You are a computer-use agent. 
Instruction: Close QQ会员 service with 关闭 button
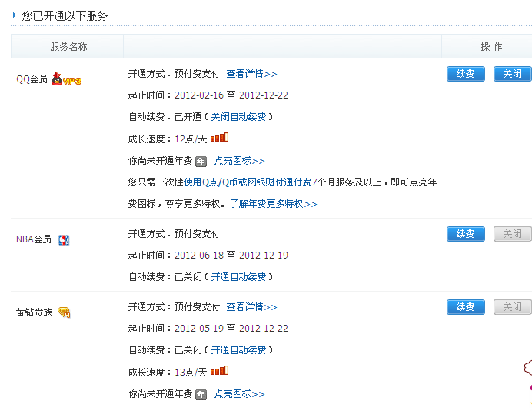[x=512, y=74]
